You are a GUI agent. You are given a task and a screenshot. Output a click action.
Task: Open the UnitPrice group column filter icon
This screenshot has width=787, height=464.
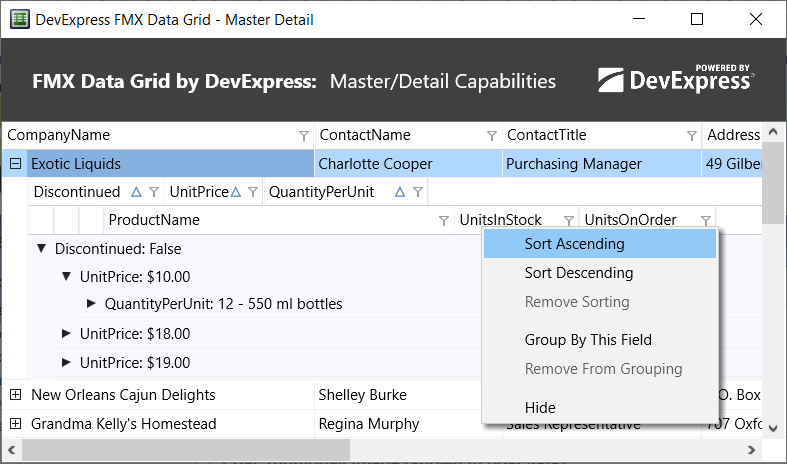click(253, 192)
